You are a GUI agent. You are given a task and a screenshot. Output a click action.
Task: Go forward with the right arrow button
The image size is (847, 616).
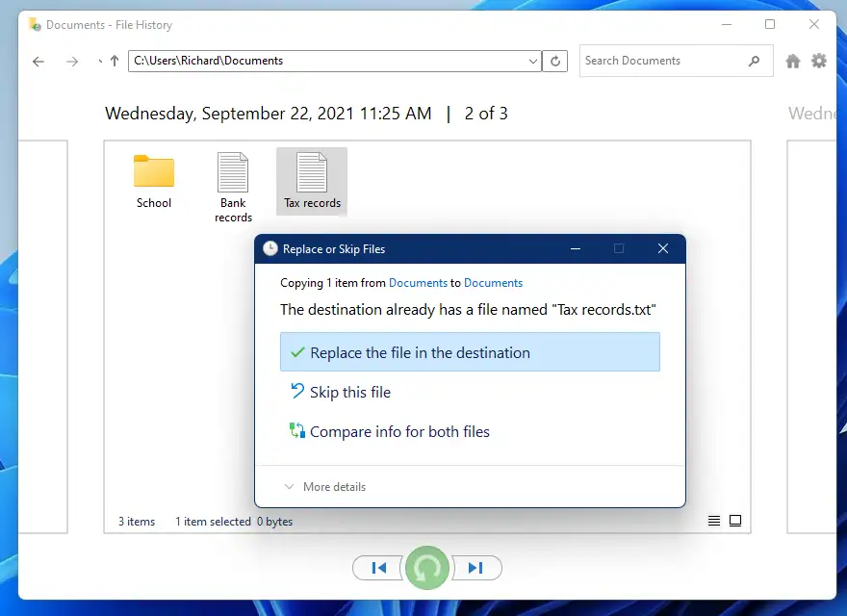pos(72,62)
